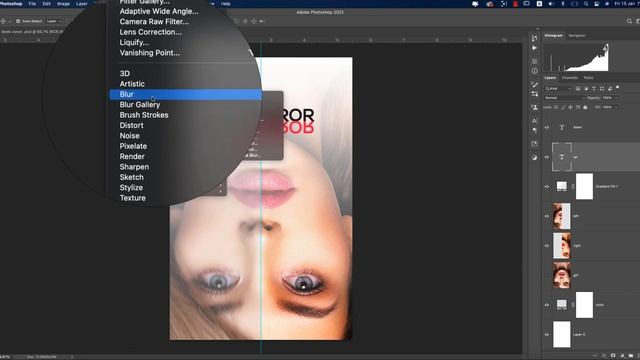Open the File menu
The width and height of the screenshot is (640, 360).
32,4
